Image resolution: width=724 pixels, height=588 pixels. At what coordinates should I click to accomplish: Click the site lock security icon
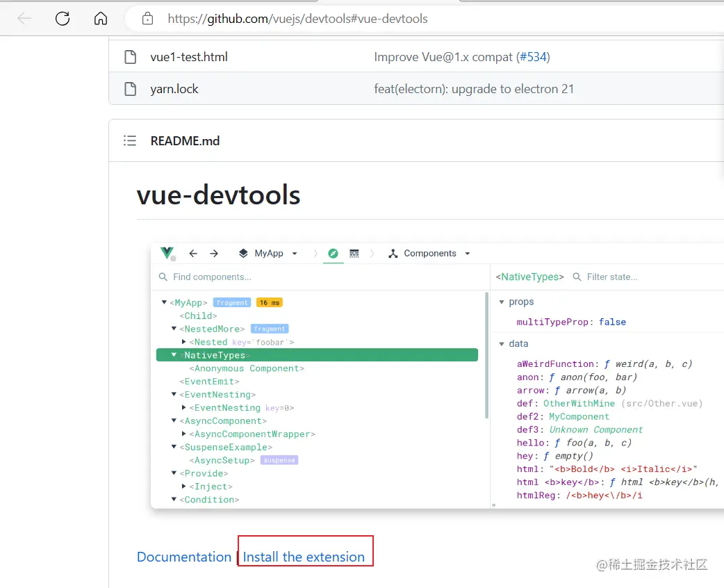pyautogui.click(x=147, y=19)
